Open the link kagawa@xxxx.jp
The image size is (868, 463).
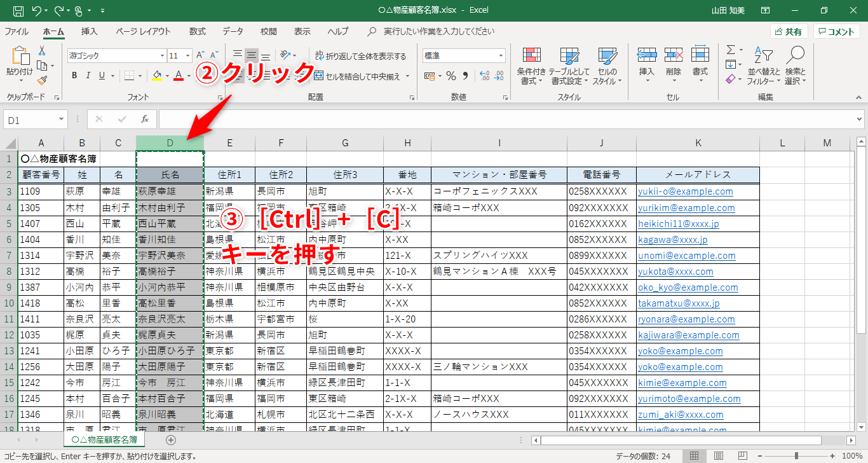[x=672, y=240]
